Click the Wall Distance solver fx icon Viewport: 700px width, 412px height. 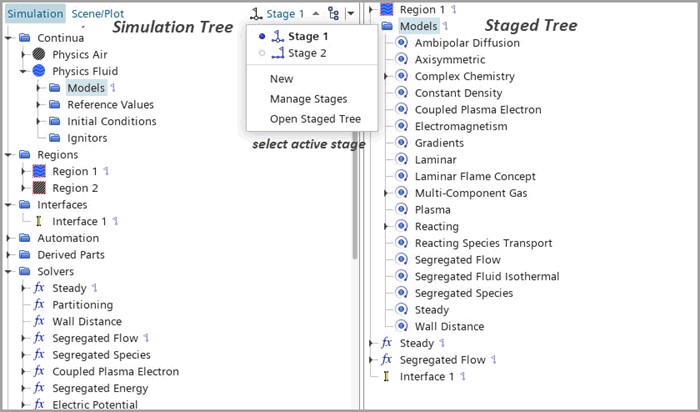click(39, 321)
